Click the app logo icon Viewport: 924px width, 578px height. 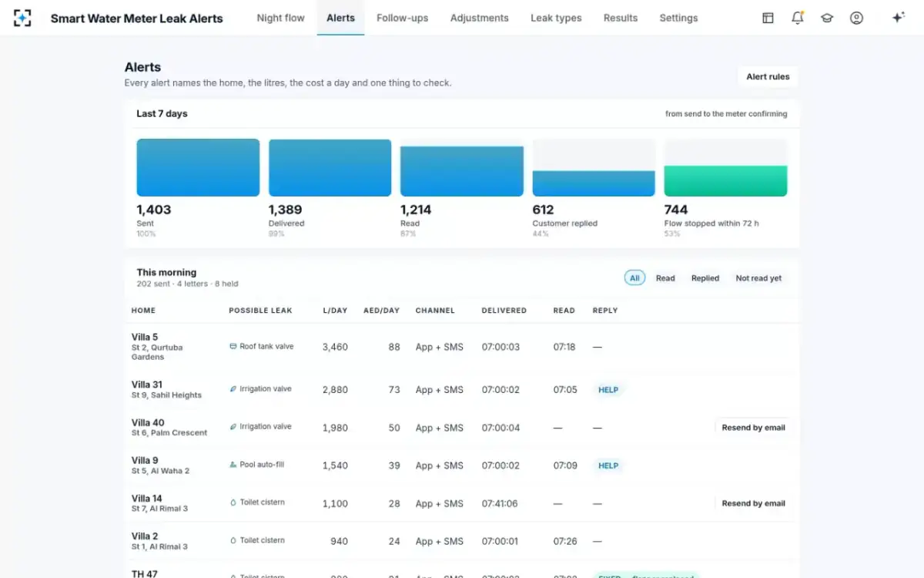click(22, 18)
